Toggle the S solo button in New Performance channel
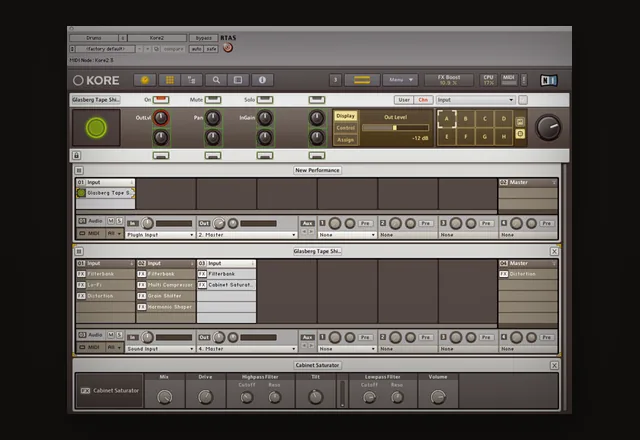The height and width of the screenshot is (440, 640). 119,221
